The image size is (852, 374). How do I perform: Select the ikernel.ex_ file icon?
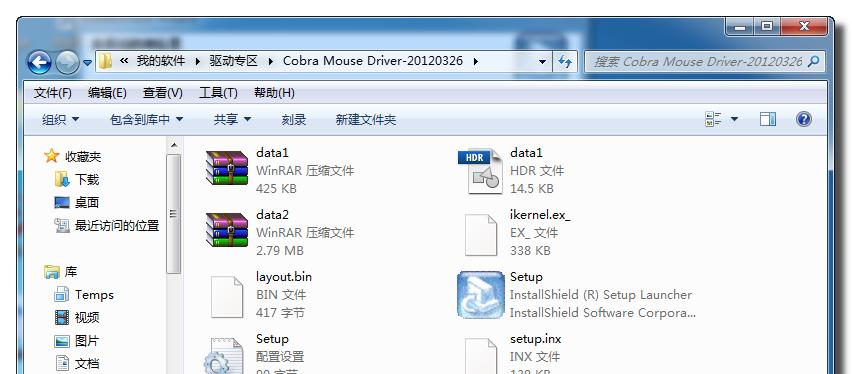click(x=481, y=235)
